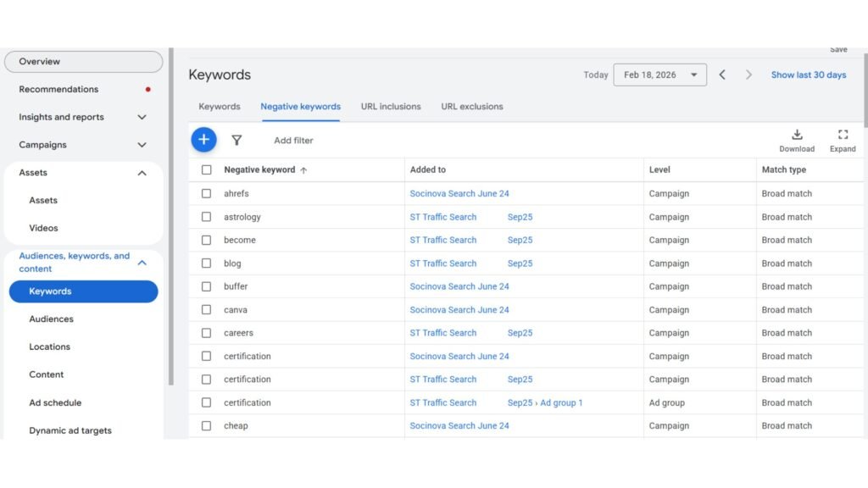
Task: Click the Add filter field
Action: [292, 140]
